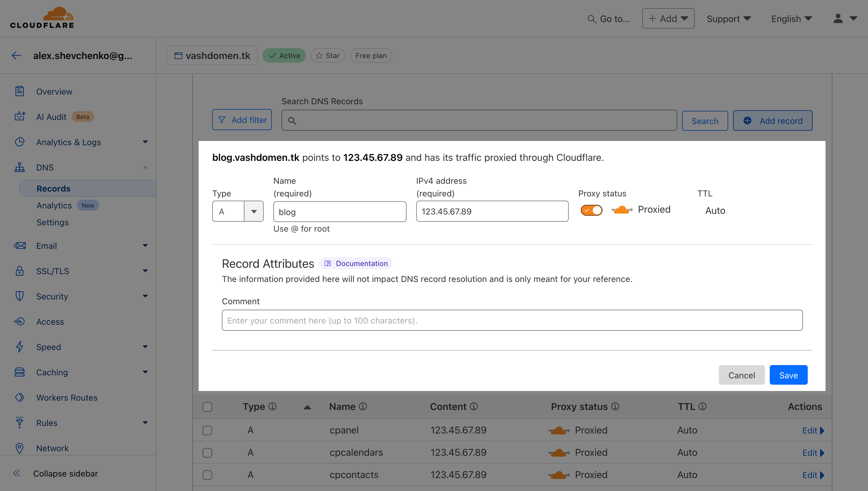Click the Speed sidebar section icon
The width and height of the screenshot is (868, 491).
coord(20,347)
